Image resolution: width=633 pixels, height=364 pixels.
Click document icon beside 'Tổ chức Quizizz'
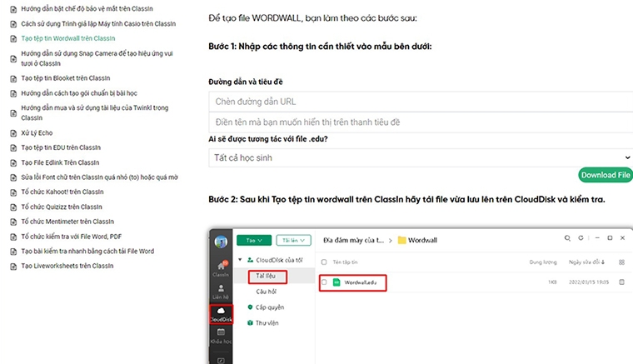(13, 207)
